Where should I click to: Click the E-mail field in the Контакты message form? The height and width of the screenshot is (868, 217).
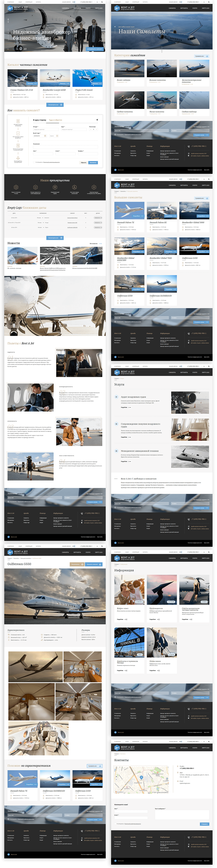click(131, 818)
